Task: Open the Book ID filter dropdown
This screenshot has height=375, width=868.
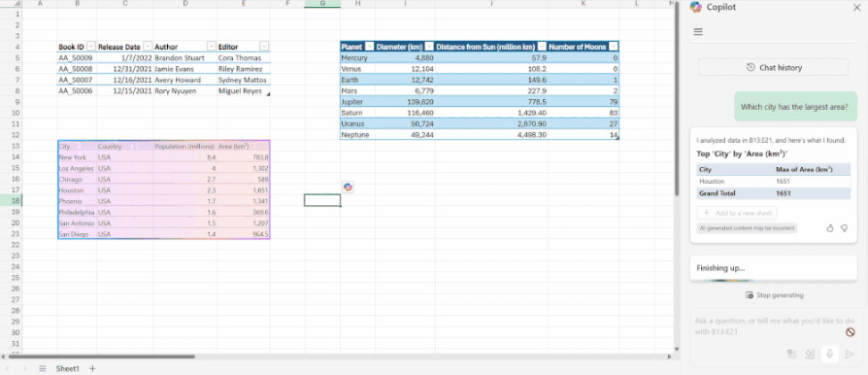Action: (91, 47)
